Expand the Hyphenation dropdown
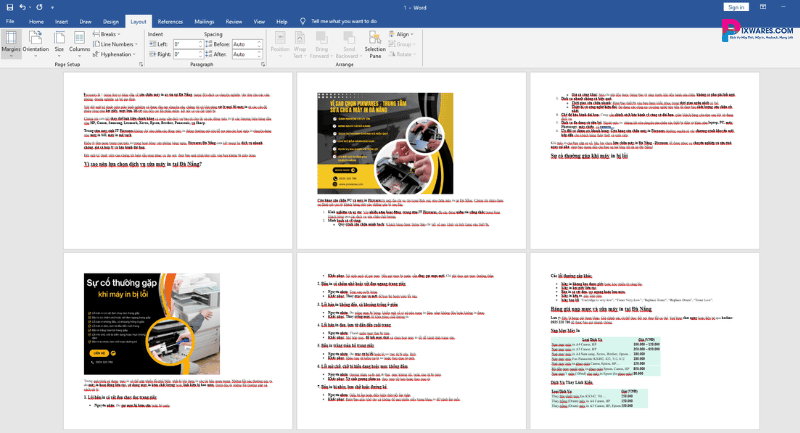 pyautogui.click(x=116, y=55)
